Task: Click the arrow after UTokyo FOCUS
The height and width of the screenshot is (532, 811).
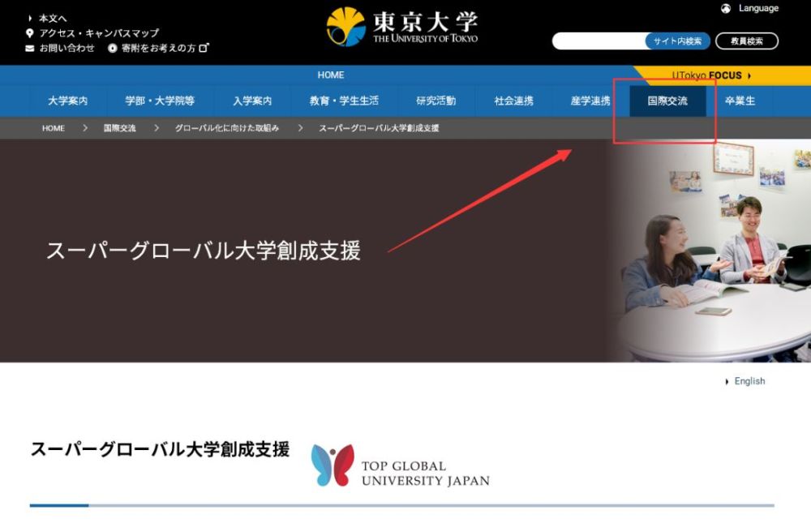Action: coord(749,75)
